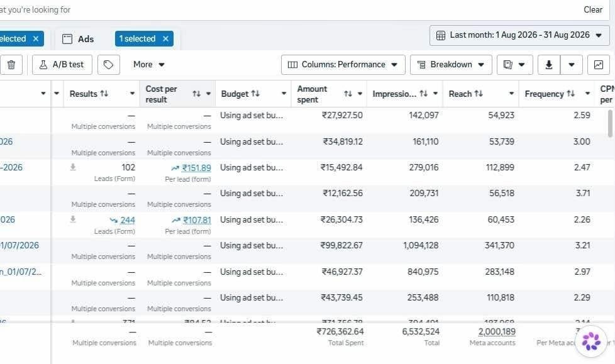Viewport: 615px width, 364px height.
Task: Select the ₹99,822.67 amount spent cell
Action: (x=341, y=246)
